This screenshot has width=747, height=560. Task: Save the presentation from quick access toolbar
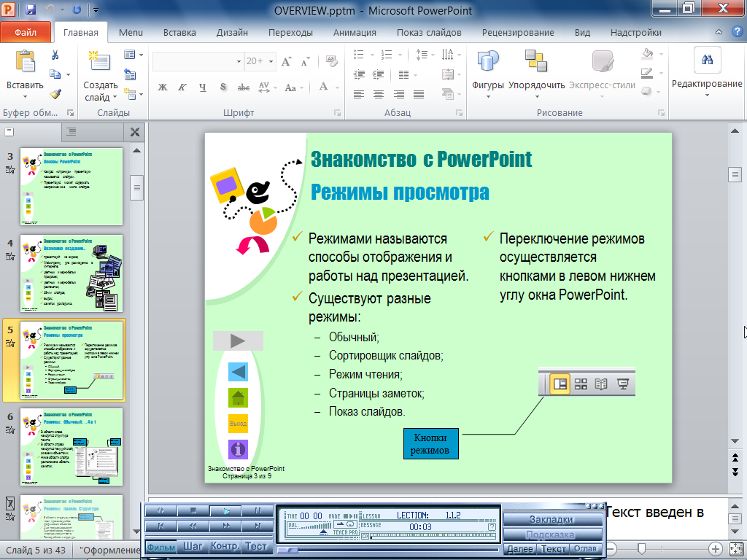click(x=31, y=9)
